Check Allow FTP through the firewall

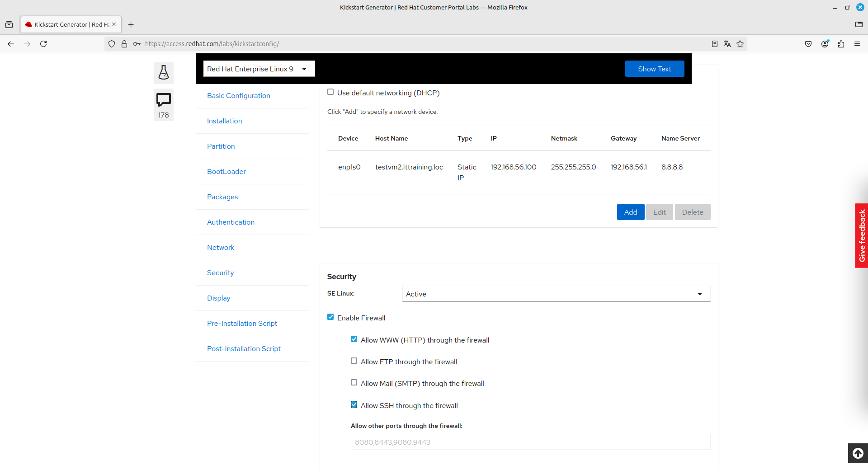click(354, 361)
